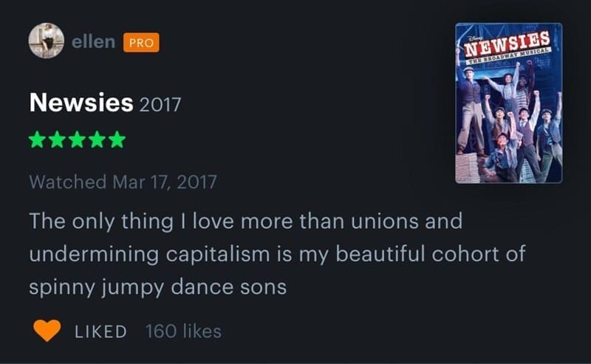This screenshot has height=364, width=591.
Task: Click the Disney logo on the poster
Action: click(473, 33)
